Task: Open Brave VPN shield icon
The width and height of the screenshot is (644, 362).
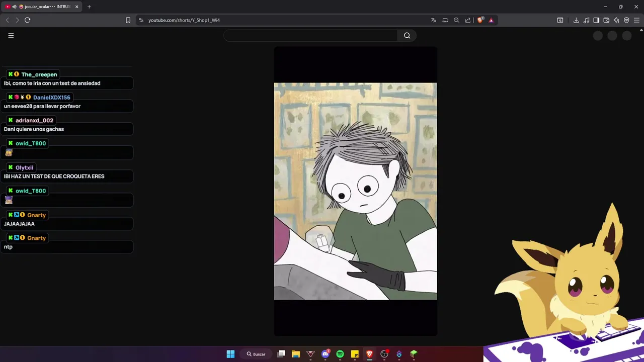Action: (626, 20)
